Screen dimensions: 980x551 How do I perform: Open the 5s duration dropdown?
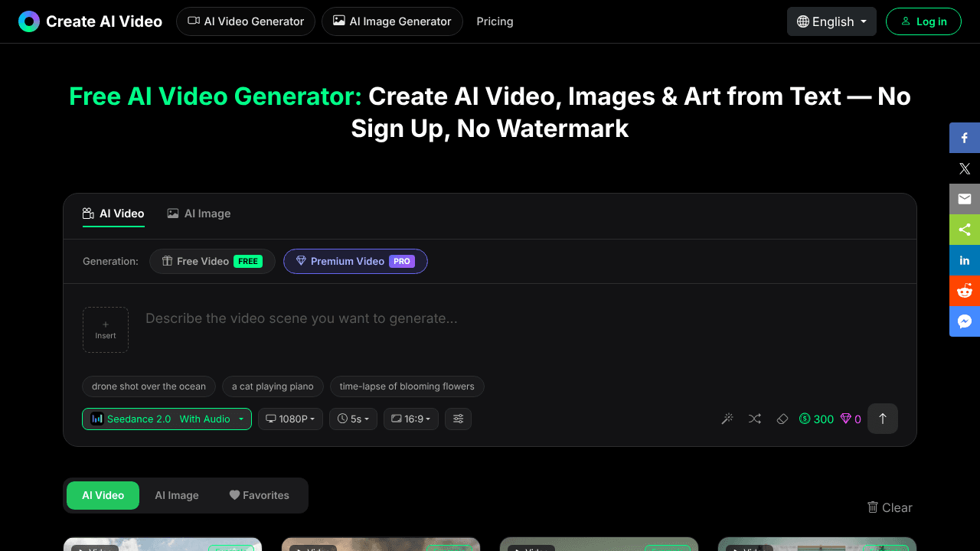pos(354,419)
